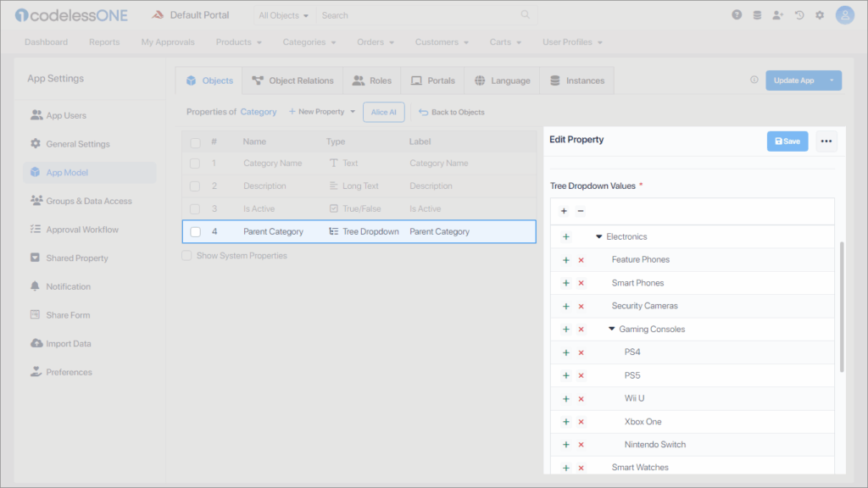Switch to the Roles tab
Screen dimensions: 868x488
coord(372,80)
